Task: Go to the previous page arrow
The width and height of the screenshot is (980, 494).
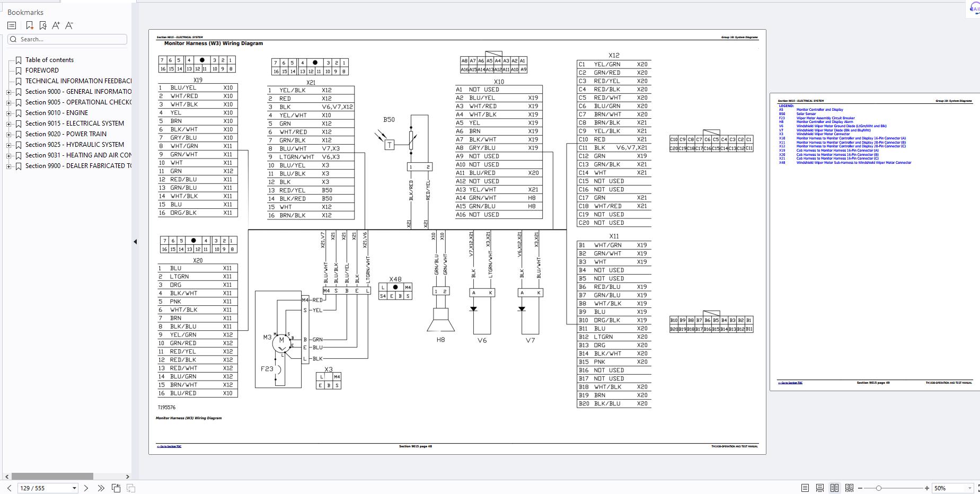Action: [x=9, y=488]
